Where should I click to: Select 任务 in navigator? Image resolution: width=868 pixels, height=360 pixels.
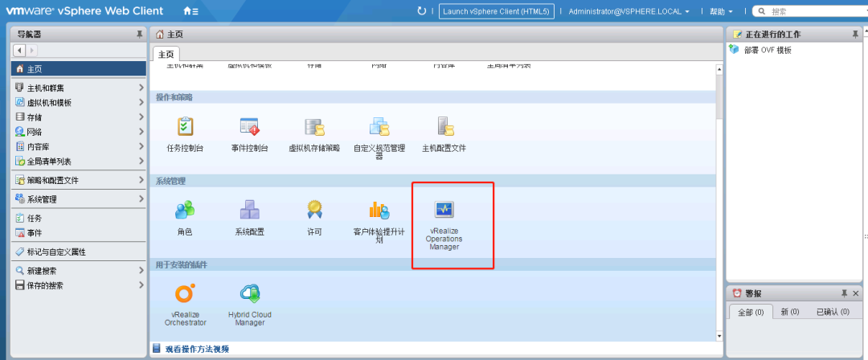tap(78, 219)
